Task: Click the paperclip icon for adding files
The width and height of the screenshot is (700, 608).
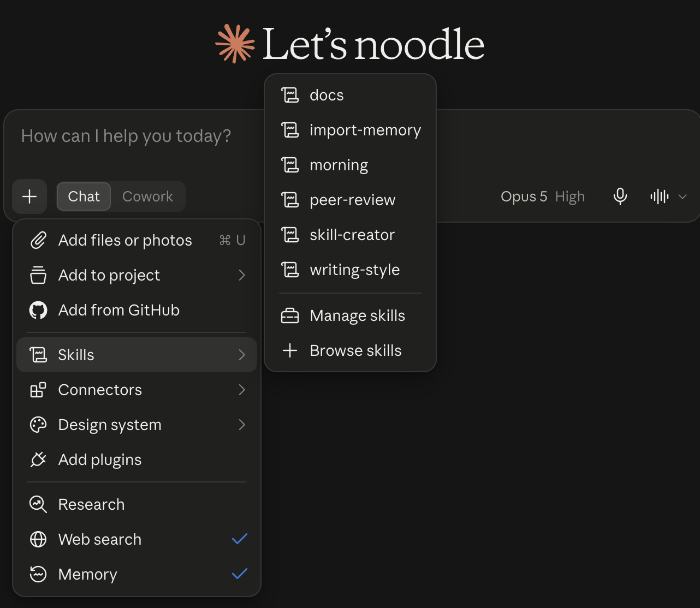Action: click(x=38, y=240)
